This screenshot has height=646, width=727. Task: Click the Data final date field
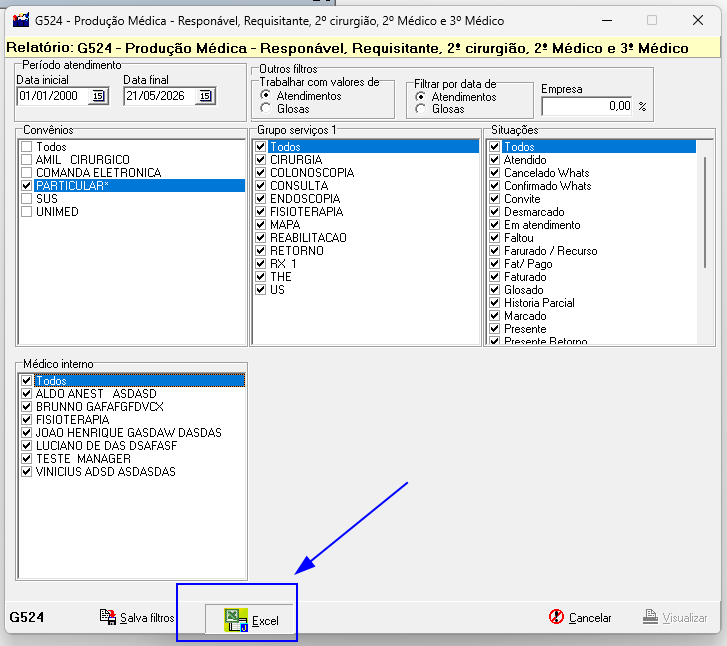[x=160, y=96]
